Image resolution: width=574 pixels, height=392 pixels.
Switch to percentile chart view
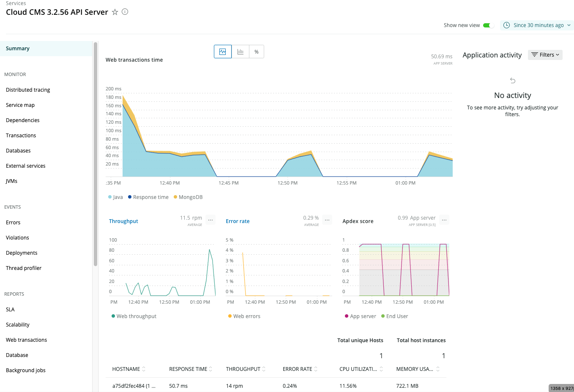(257, 52)
